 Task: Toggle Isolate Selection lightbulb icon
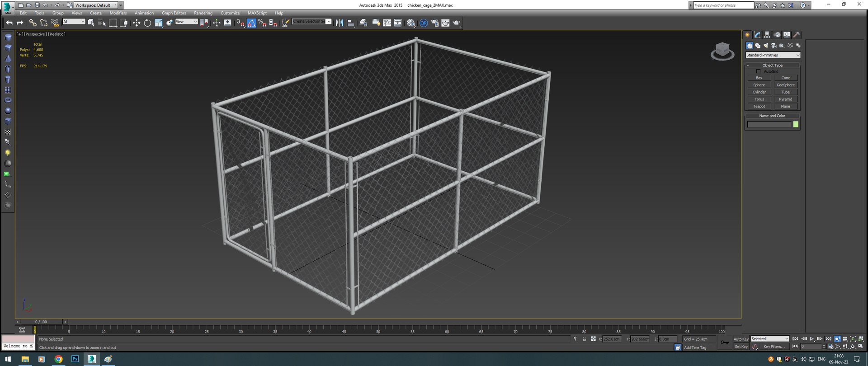575,339
